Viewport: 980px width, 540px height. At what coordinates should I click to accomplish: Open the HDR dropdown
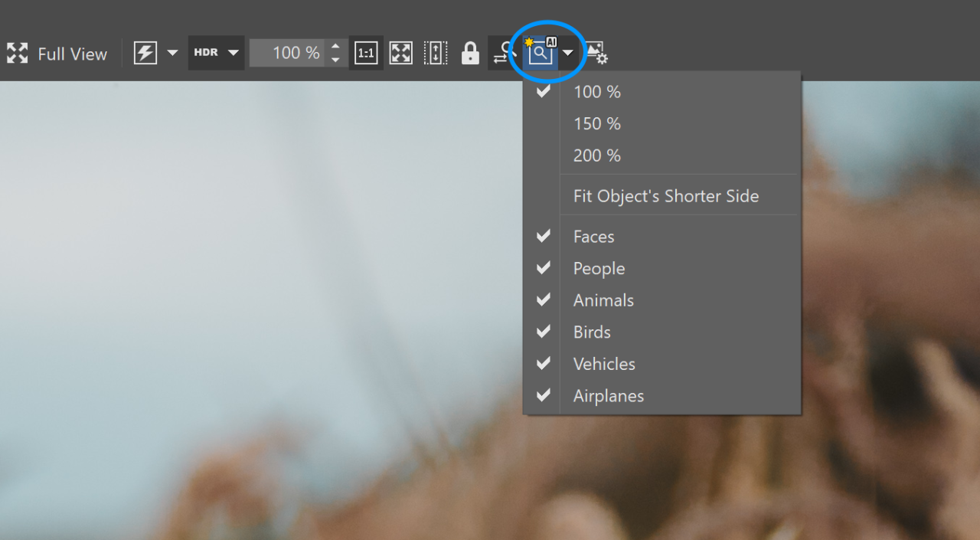pyautogui.click(x=216, y=53)
